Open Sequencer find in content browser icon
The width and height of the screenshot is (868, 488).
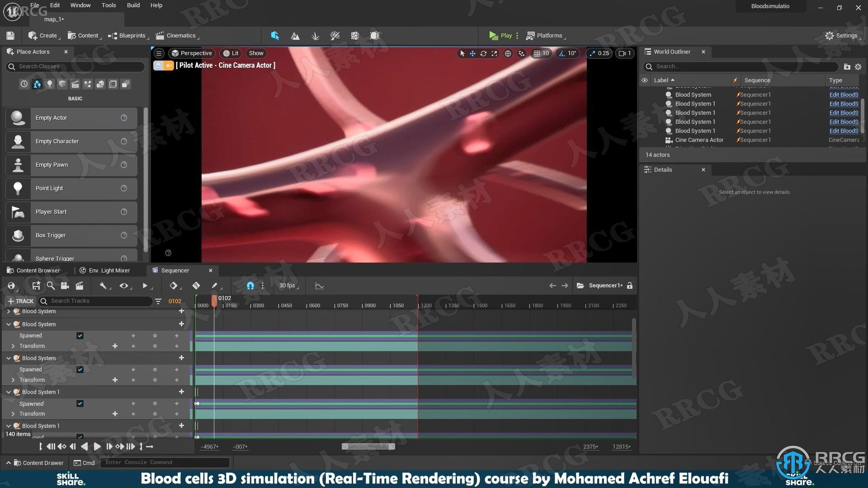pos(51,286)
